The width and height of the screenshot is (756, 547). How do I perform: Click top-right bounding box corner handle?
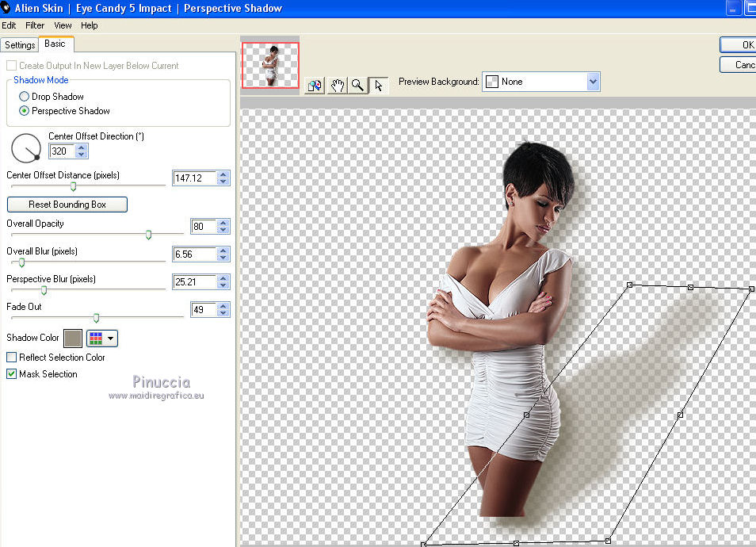click(751, 289)
